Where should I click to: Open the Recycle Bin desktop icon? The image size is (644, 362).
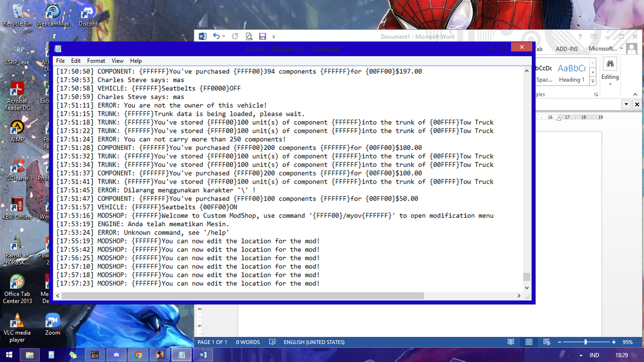click(x=17, y=15)
